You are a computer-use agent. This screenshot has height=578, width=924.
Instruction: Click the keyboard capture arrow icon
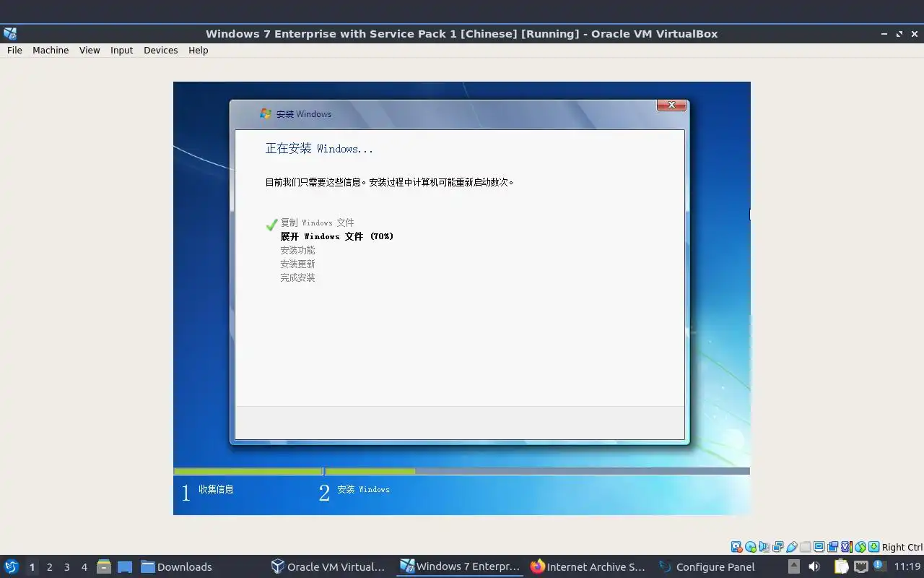tap(873, 547)
